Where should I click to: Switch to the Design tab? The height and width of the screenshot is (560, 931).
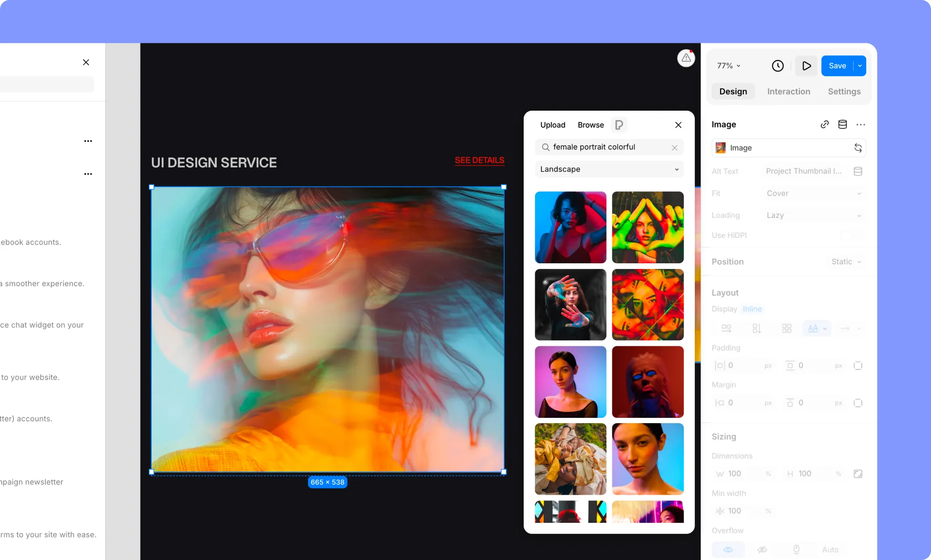[733, 92]
